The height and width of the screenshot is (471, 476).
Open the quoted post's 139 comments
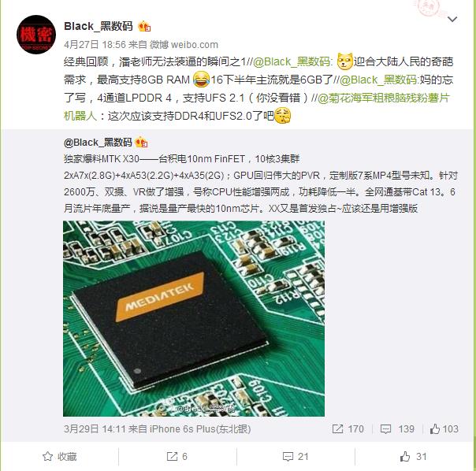(397, 428)
